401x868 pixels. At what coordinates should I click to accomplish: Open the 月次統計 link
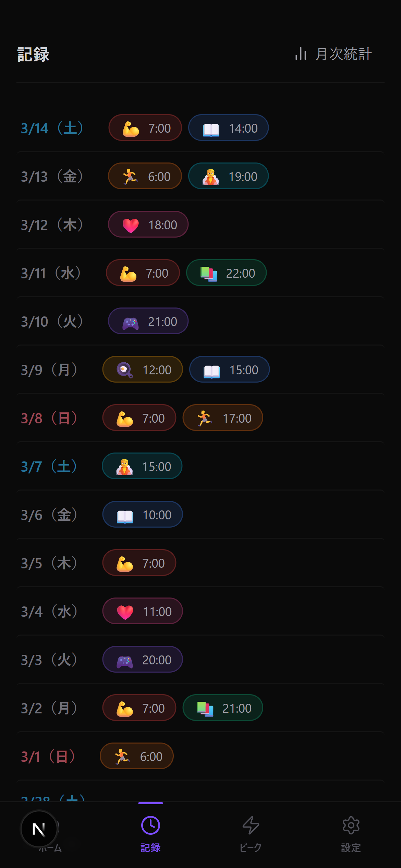tap(343, 54)
